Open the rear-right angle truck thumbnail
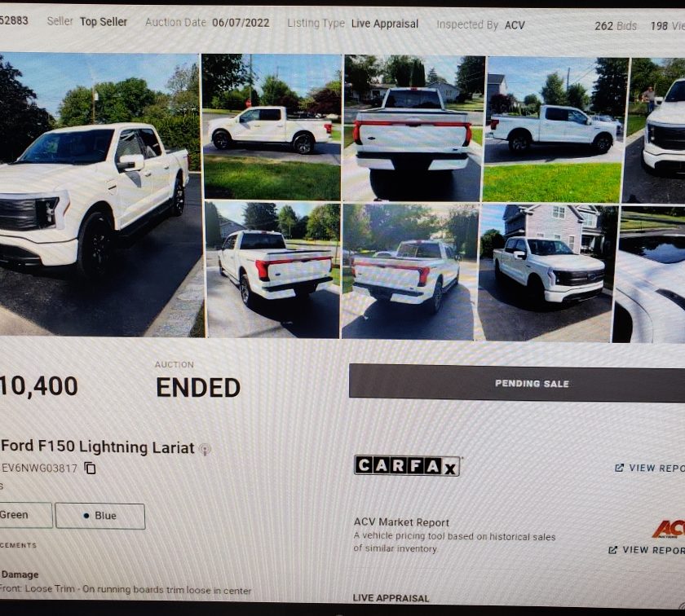685x616 pixels. [x=409, y=271]
